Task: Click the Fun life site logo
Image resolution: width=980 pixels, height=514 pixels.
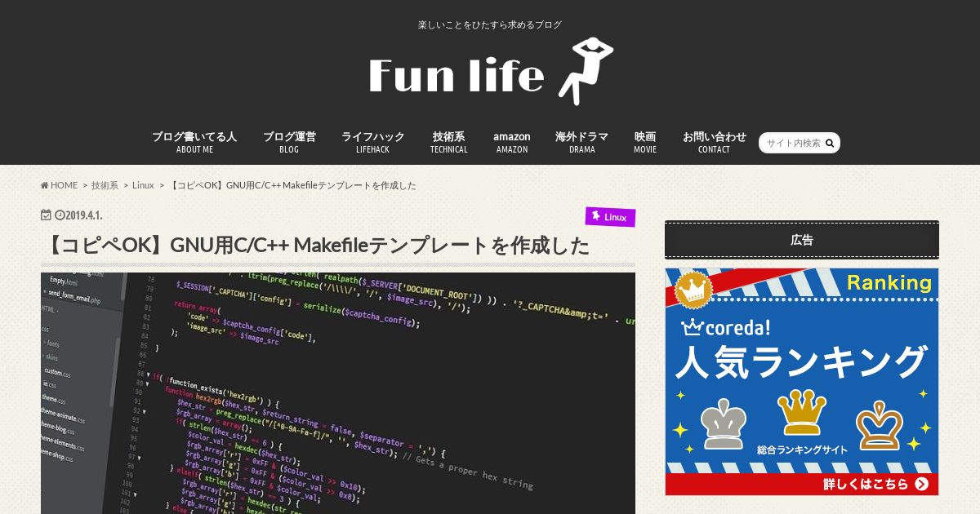Action: click(x=490, y=71)
